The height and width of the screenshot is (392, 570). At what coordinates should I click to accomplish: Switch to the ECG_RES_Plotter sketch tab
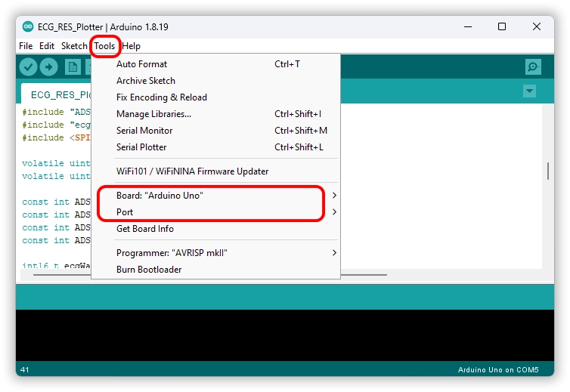(x=57, y=94)
